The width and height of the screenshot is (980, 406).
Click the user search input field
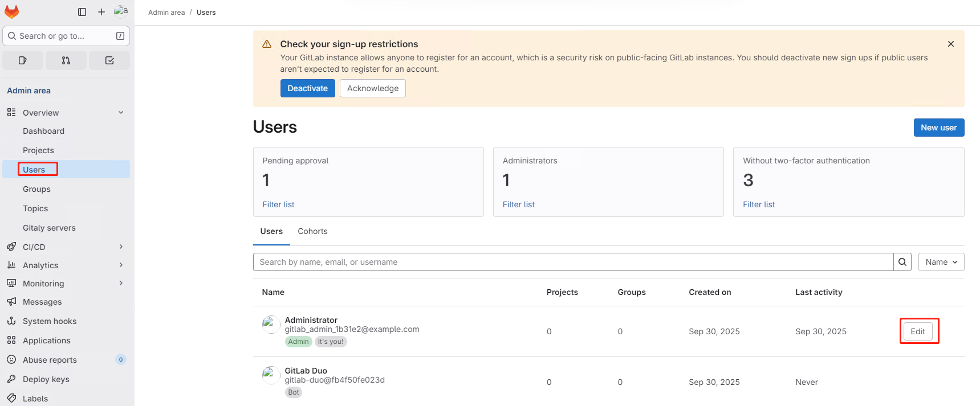pyautogui.click(x=573, y=262)
